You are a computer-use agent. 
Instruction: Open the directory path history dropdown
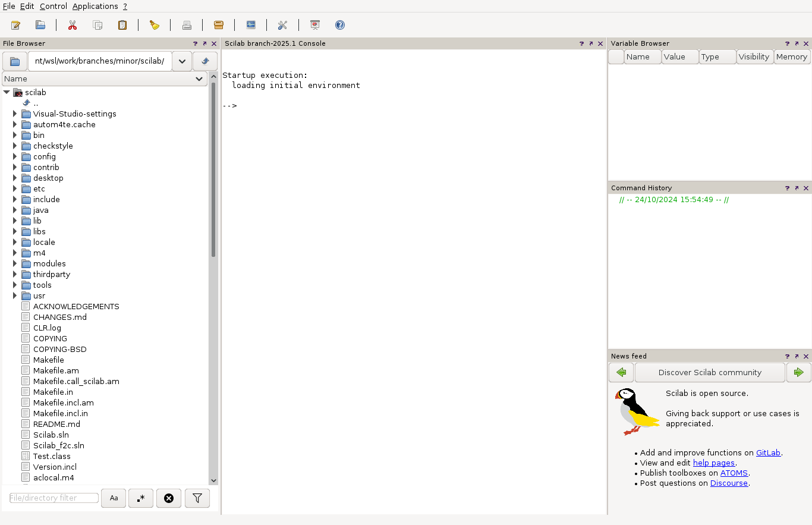[182, 61]
